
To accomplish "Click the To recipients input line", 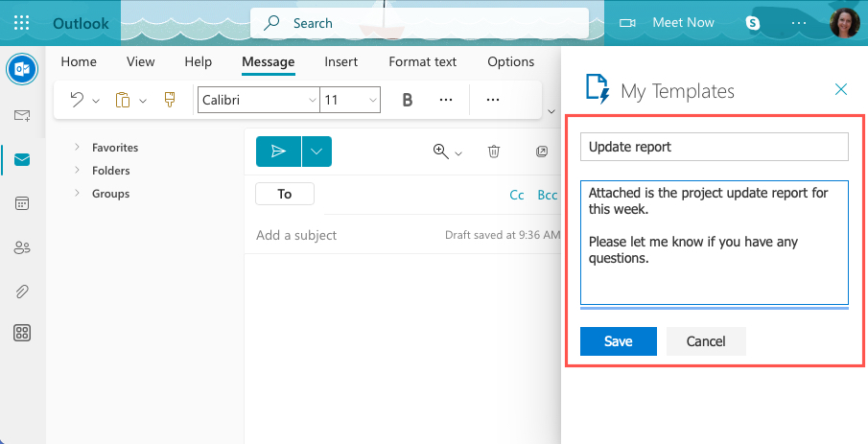I will pos(410,195).
